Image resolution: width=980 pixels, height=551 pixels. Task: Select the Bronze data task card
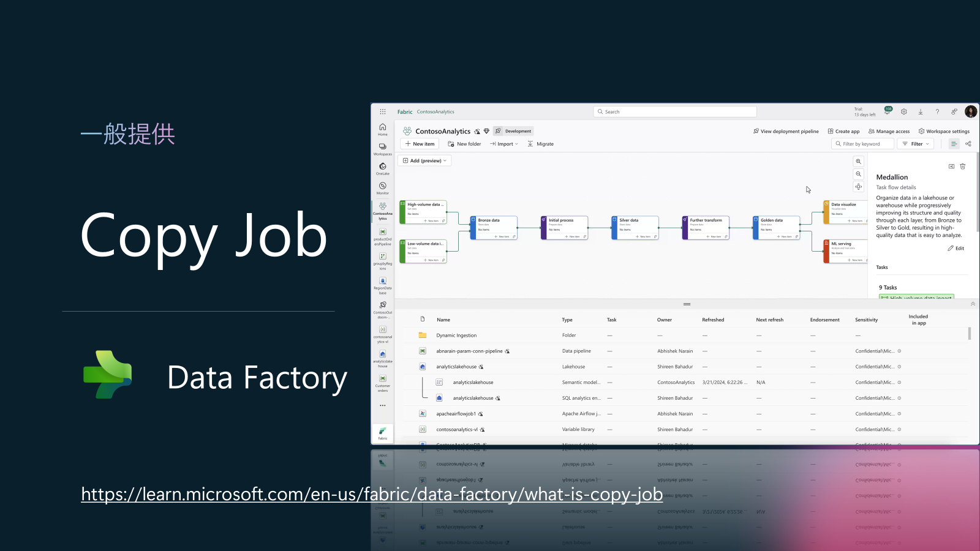(x=494, y=228)
